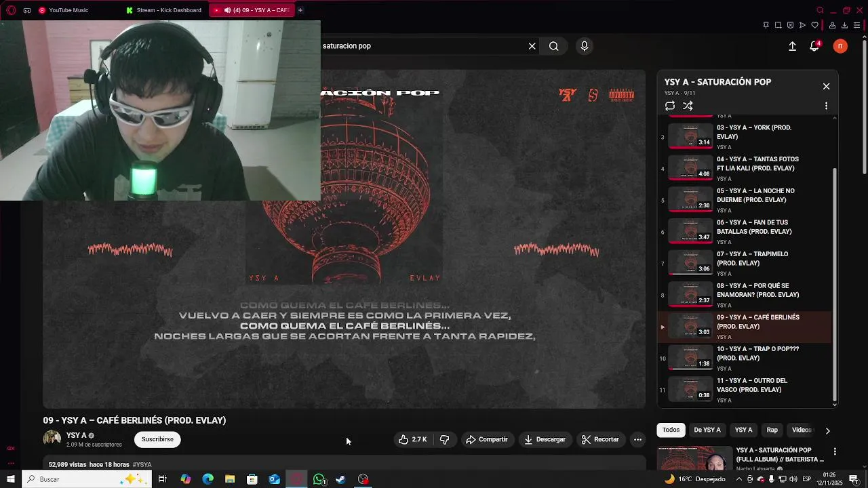Open more actions menu beside Recortar

[637, 439]
